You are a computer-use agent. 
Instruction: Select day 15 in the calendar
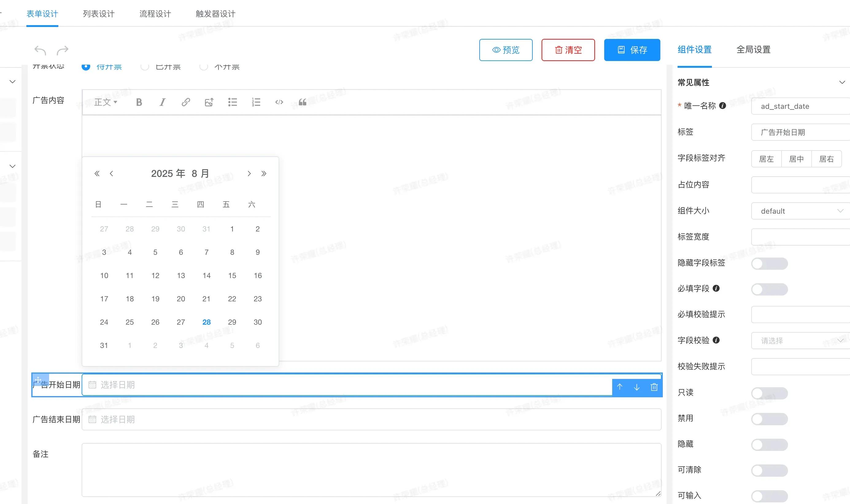click(x=232, y=276)
